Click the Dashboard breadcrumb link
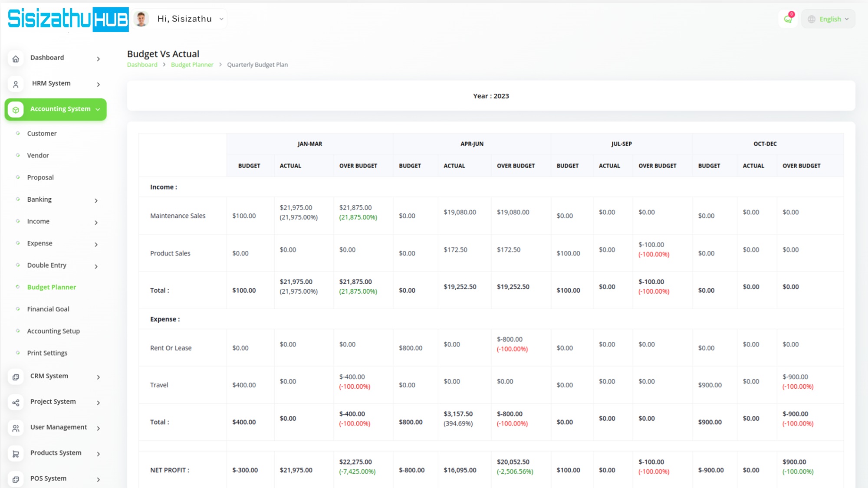868x488 pixels. point(142,65)
